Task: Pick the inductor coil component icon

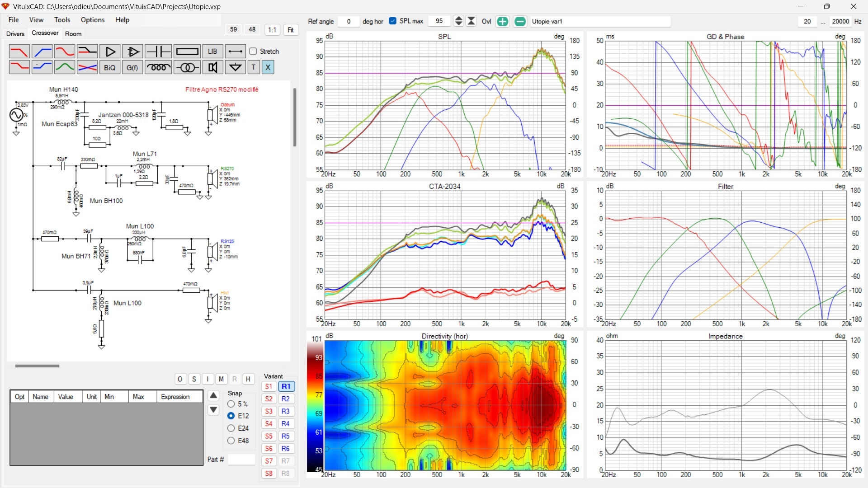Action: [x=158, y=67]
